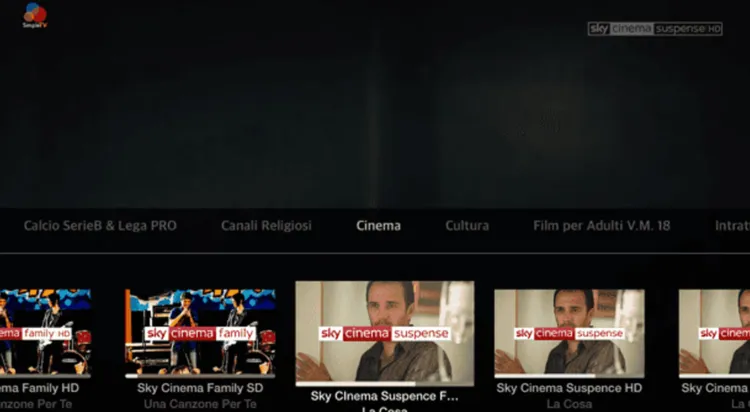Click the Sky Cinema Family SD channel name
Viewport: 750px width, 412px height.
[x=200, y=388]
